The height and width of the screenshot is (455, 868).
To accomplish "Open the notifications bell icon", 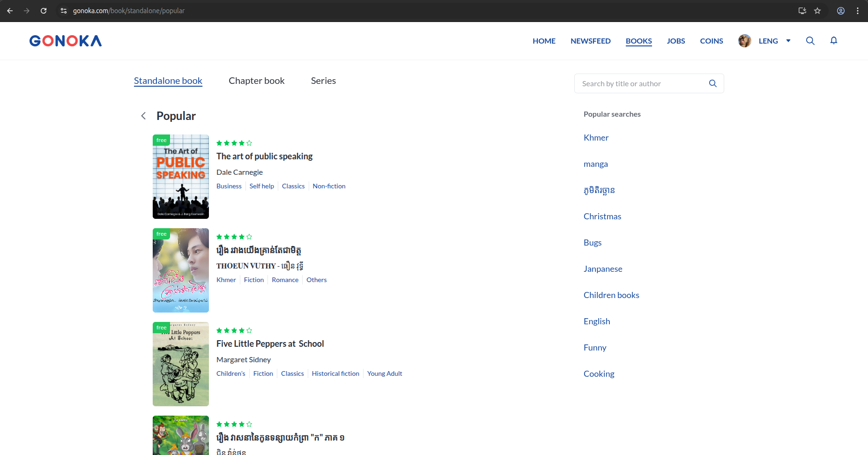I will tap(833, 41).
